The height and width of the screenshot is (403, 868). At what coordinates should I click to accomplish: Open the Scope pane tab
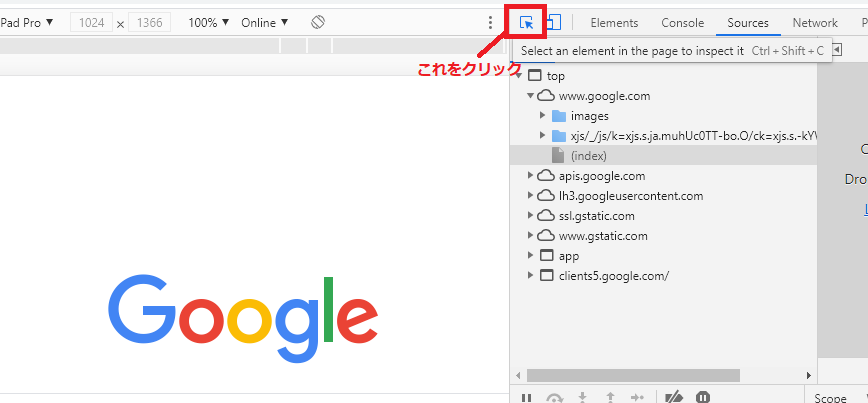click(830, 397)
